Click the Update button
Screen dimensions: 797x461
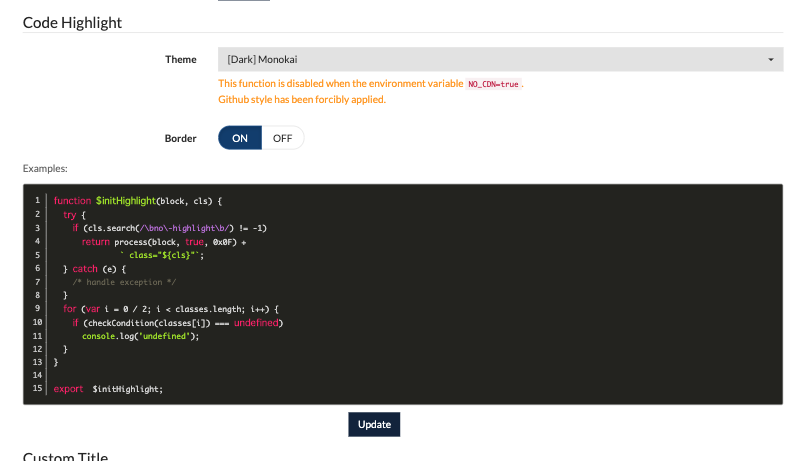[374, 424]
